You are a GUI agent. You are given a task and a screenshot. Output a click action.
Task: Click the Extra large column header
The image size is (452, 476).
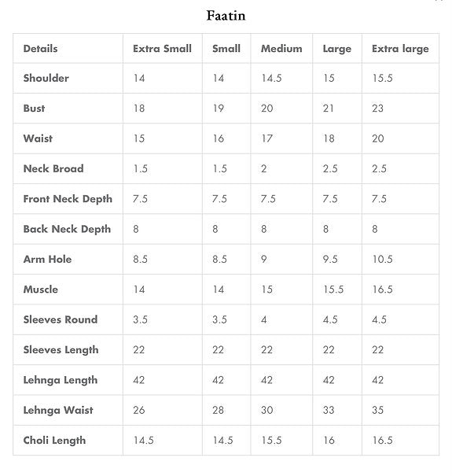pos(400,49)
